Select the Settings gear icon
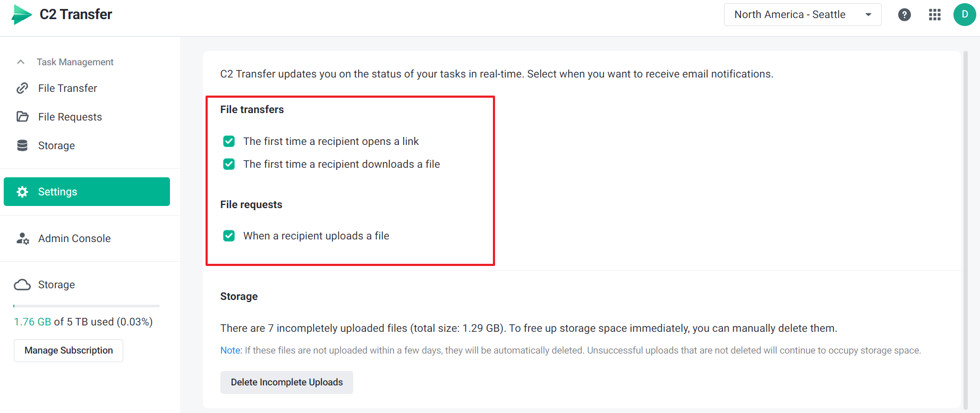980x413 pixels. 21,192
